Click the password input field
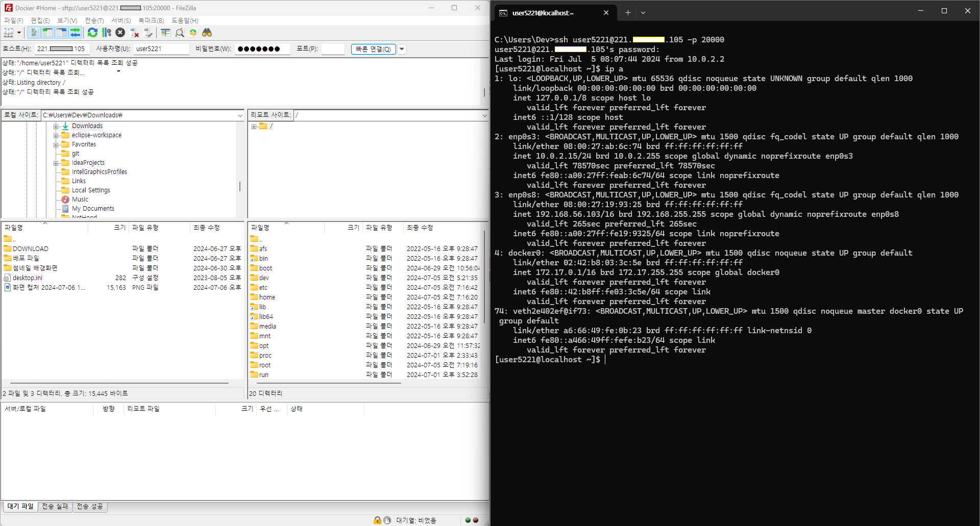980x526 pixels. coord(262,49)
